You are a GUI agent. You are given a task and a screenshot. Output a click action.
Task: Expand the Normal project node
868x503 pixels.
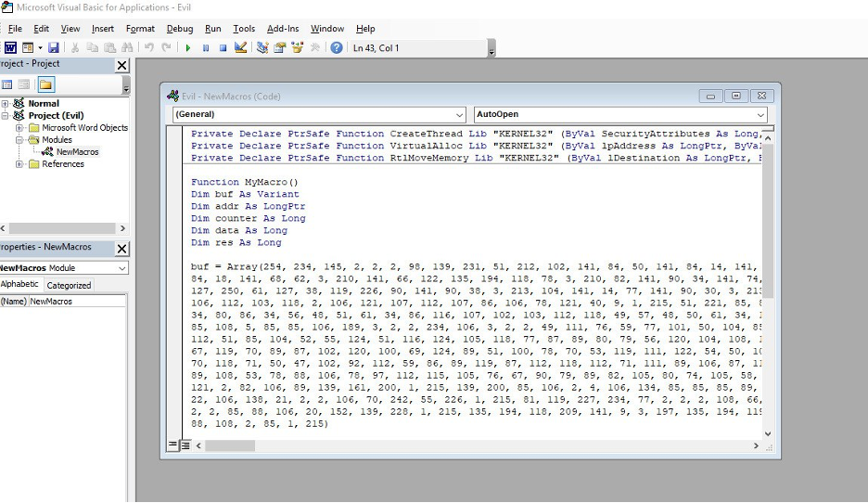pyautogui.click(x=5, y=104)
